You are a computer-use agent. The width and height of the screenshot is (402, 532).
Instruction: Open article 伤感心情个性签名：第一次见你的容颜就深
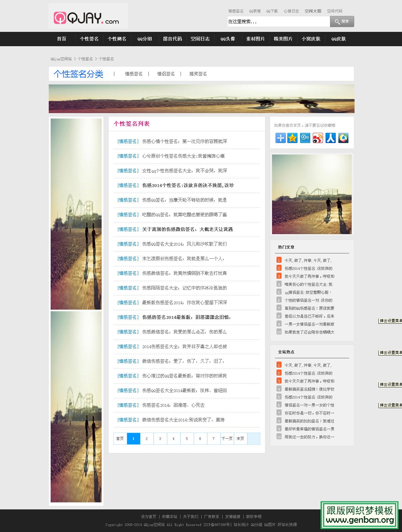tap(184, 141)
